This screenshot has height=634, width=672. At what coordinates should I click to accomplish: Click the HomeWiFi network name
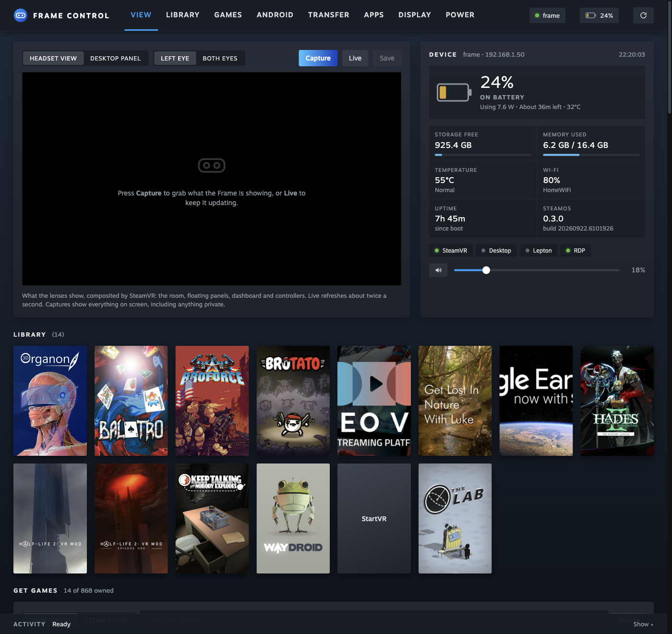(557, 190)
